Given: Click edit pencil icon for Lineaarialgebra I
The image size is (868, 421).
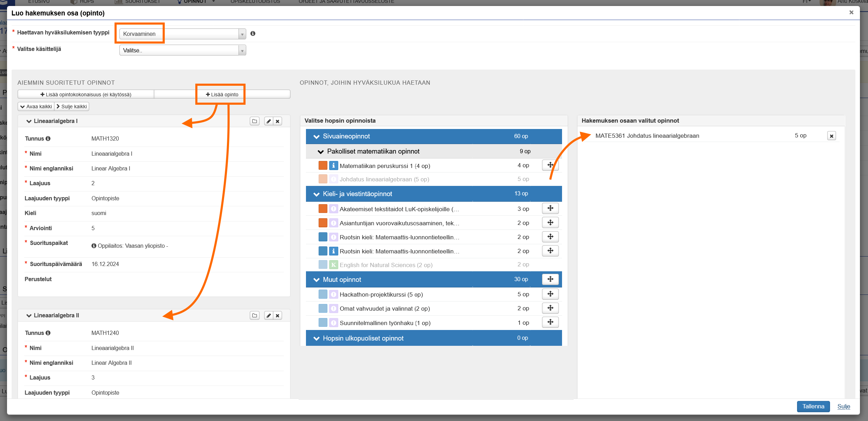Looking at the screenshot, I should [x=269, y=121].
